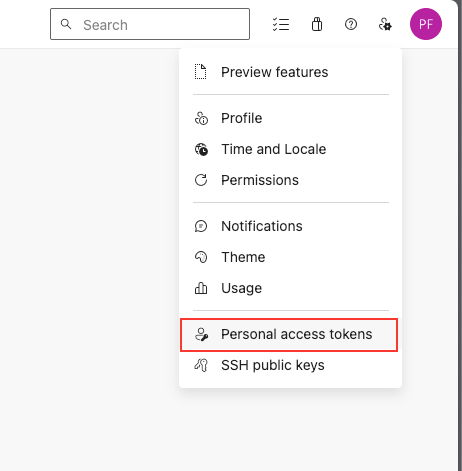This screenshot has height=471, width=462.
Task: Open the Marketplace shopping bag icon
Action: (317, 24)
